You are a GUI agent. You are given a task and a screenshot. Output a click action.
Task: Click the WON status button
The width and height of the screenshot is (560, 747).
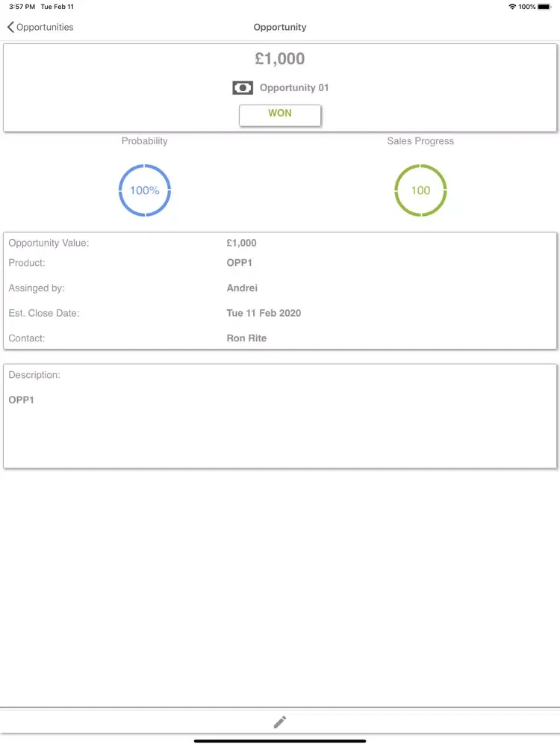[280, 115]
